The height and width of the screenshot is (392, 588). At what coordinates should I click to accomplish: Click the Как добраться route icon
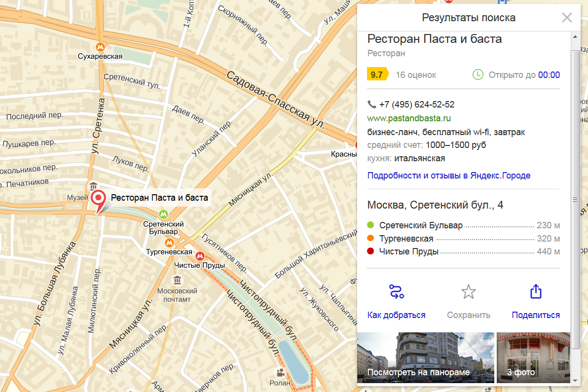pyautogui.click(x=396, y=292)
